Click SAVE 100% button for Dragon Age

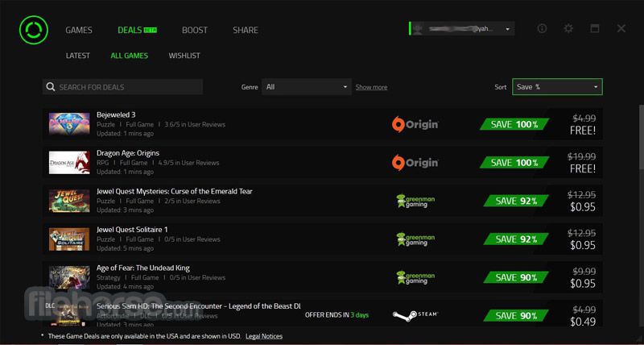click(514, 163)
